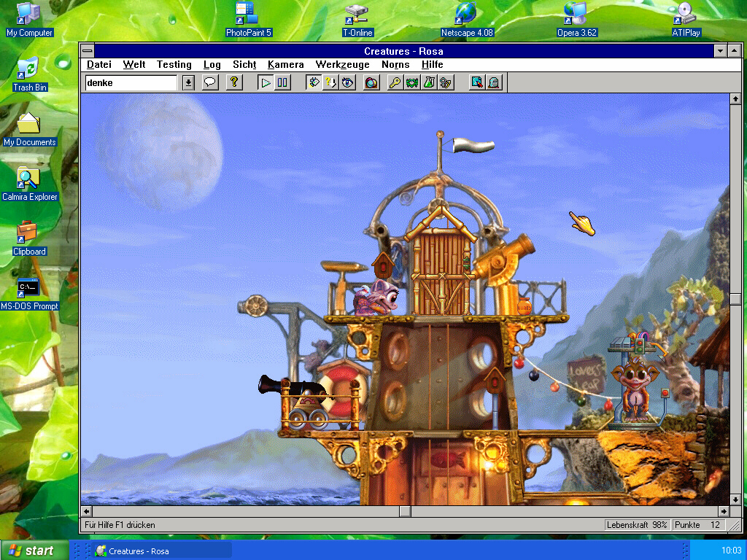
Task: Click the red-white life ring
Action: click(343, 391)
